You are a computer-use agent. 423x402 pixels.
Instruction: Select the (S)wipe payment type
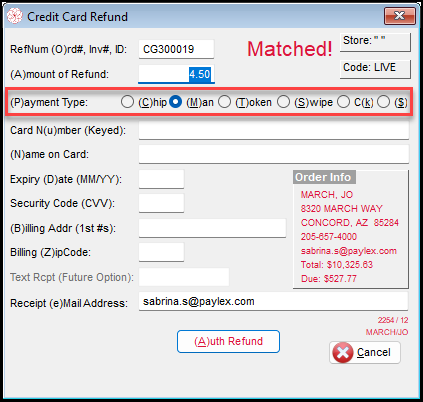tap(283, 102)
